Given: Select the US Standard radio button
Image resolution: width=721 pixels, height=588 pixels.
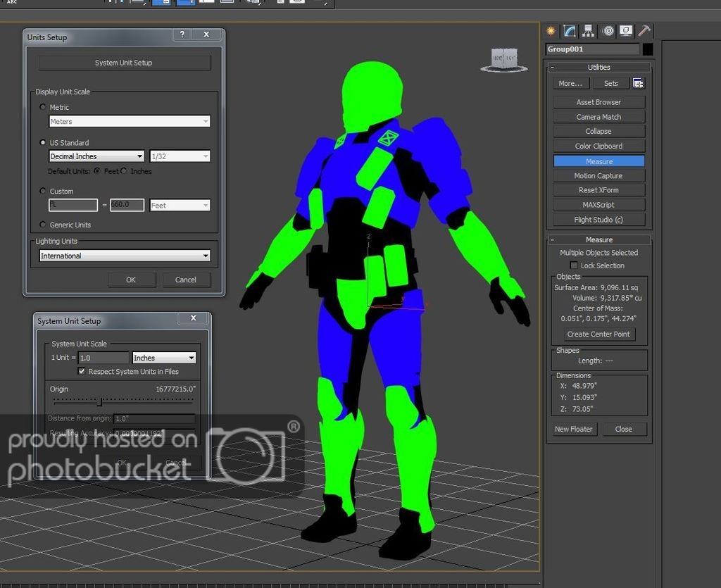Looking at the screenshot, I should click(x=43, y=142).
